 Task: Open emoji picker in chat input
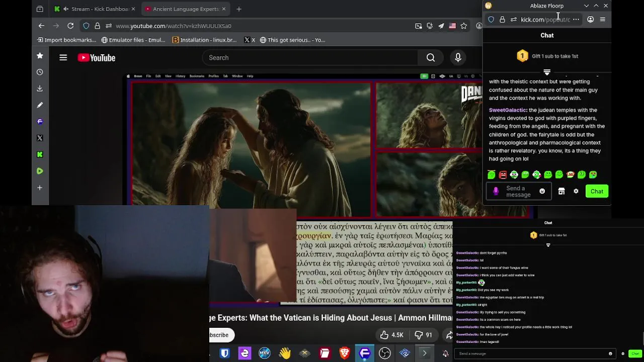pyautogui.click(x=542, y=192)
